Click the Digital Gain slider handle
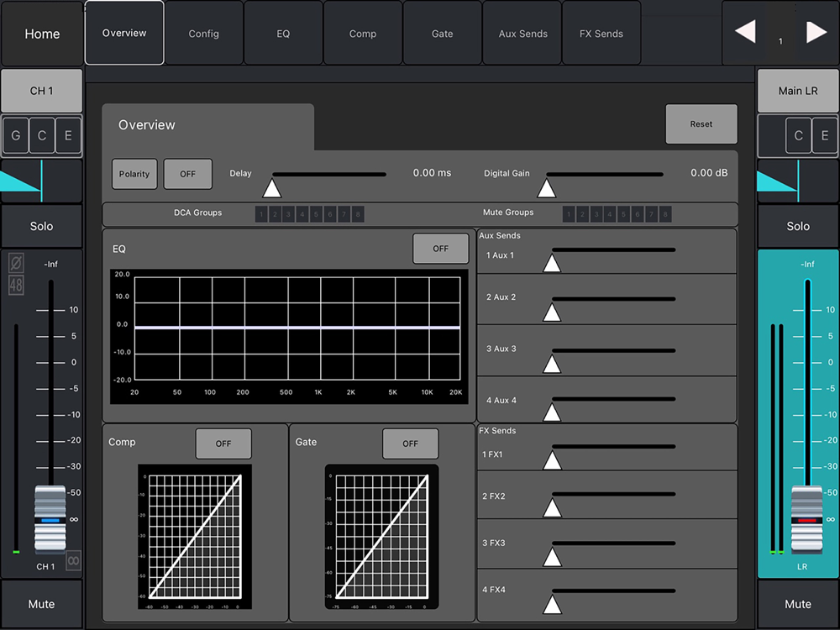840x630 pixels. click(x=547, y=188)
